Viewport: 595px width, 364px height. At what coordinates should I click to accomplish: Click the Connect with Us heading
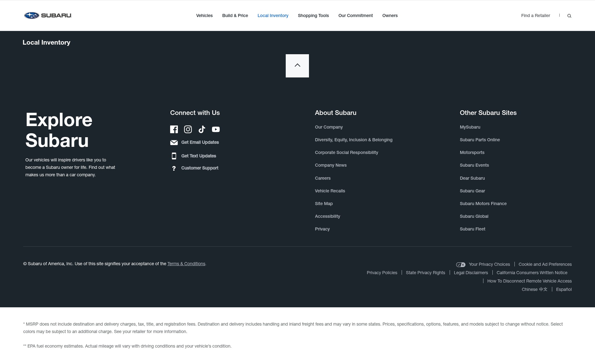(195, 113)
